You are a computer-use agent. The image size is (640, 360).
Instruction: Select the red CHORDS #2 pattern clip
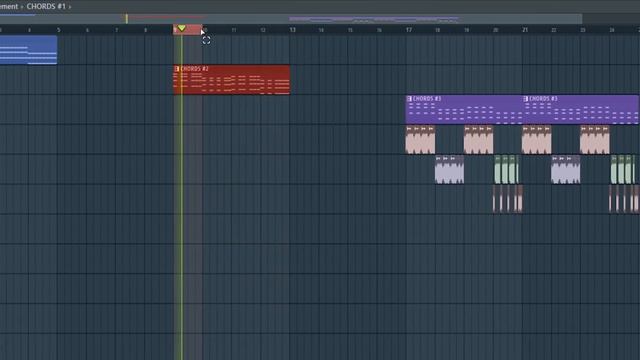(x=232, y=80)
